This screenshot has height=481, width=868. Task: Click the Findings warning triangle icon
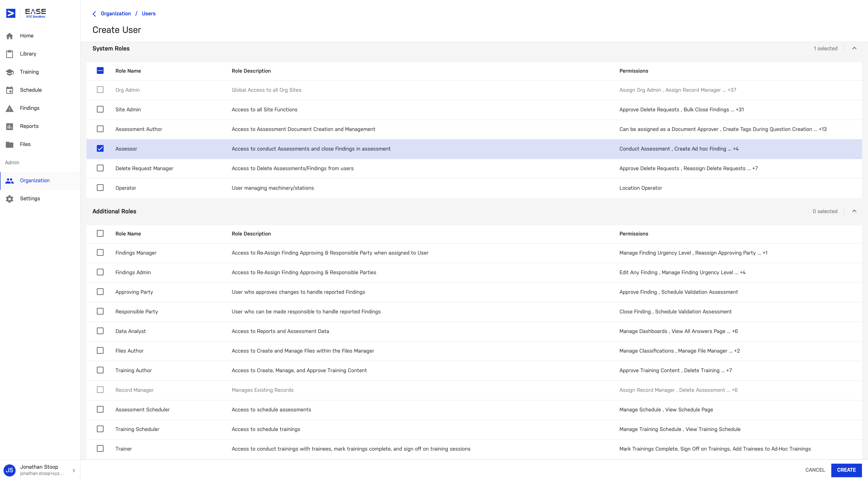pos(10,108)
